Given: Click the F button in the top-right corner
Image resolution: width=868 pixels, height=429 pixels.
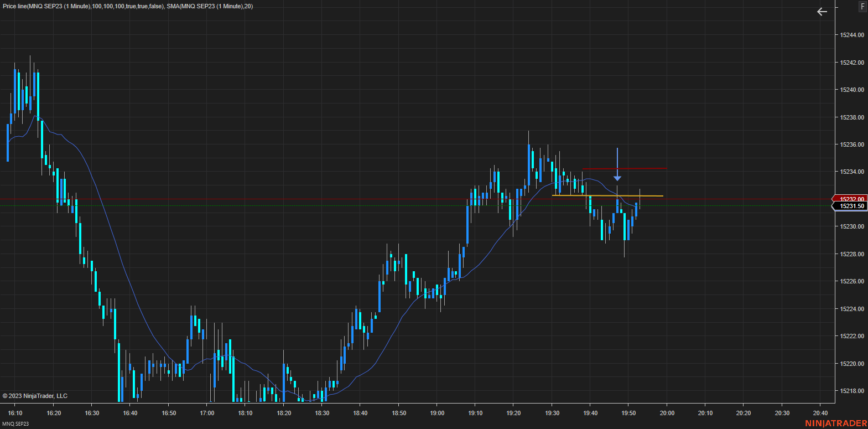Looking at the screenshot, I should (x=862, y=7).
